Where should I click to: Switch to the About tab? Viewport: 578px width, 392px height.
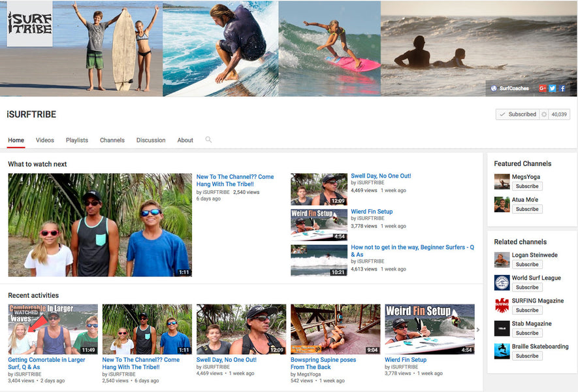(x=185, y=140)
